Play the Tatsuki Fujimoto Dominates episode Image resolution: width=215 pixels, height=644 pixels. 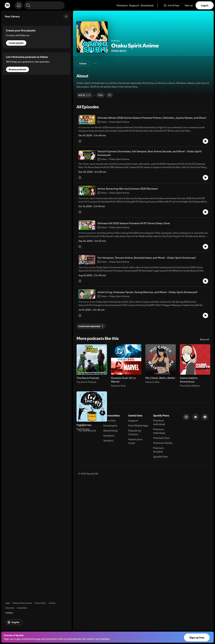pos(205,178)
